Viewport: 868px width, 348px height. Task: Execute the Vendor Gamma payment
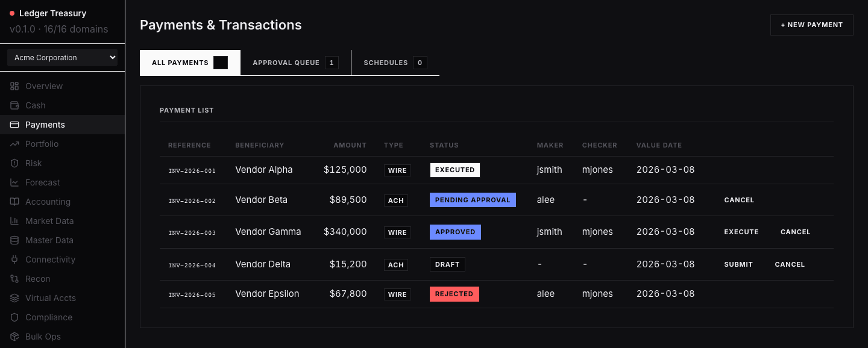(x=741, y=232)
